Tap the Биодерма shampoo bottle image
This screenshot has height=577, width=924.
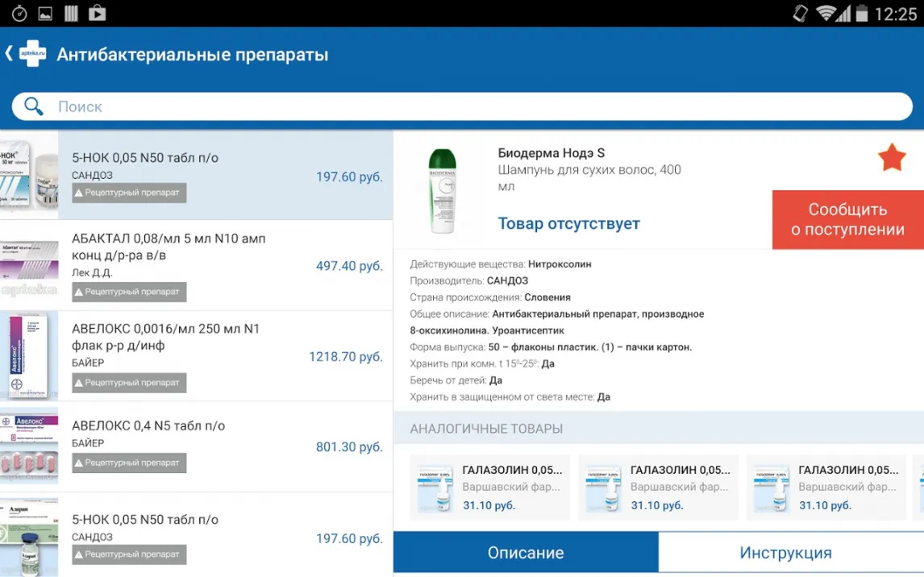click(442, 190)
